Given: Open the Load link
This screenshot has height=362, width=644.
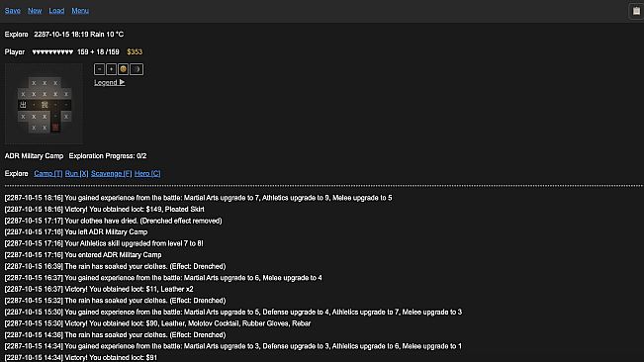Looking at the screenshot, I should tap(56, 11).
